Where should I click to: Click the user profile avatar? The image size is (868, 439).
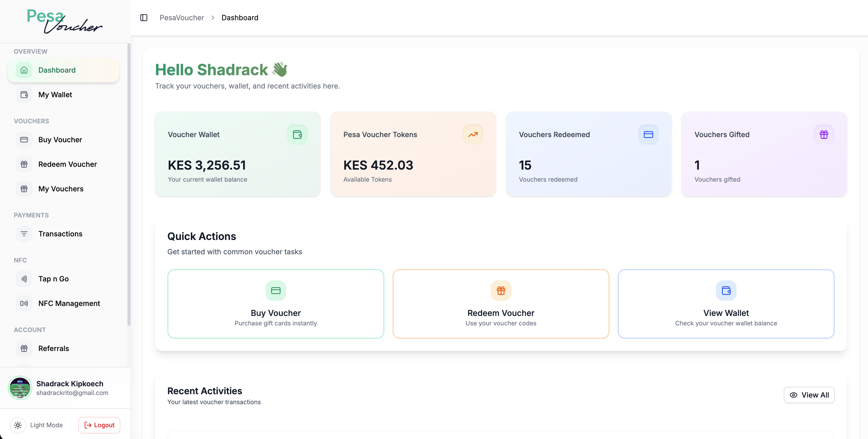coord(20,388)
